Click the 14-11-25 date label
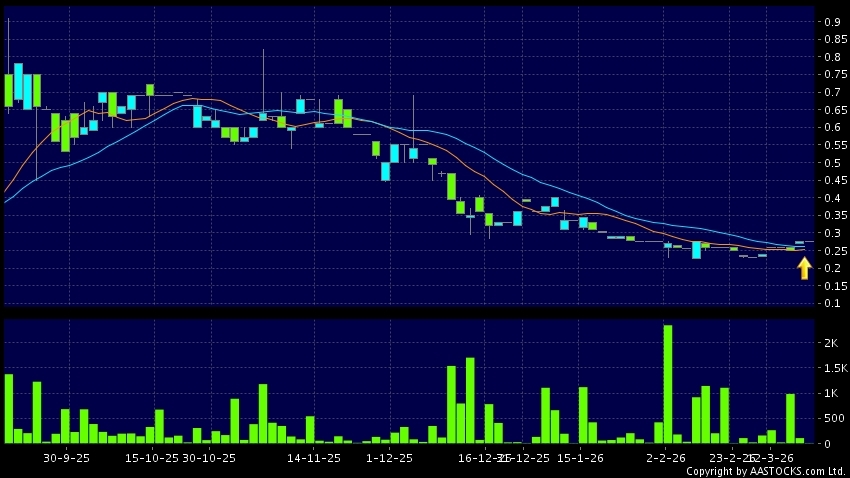Screen dimensions: 850x478 [314, 457]
